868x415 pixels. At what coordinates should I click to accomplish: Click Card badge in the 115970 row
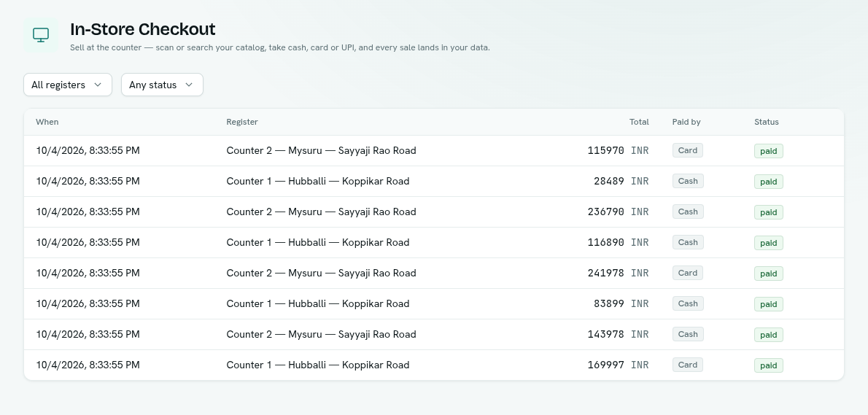coord(688,150)
